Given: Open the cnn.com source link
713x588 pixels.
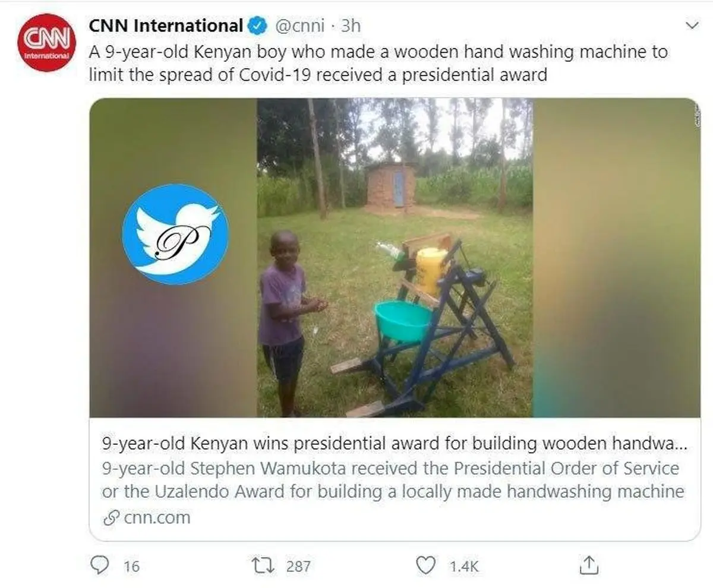Looking at the screenshot, I should pos(157,518).
